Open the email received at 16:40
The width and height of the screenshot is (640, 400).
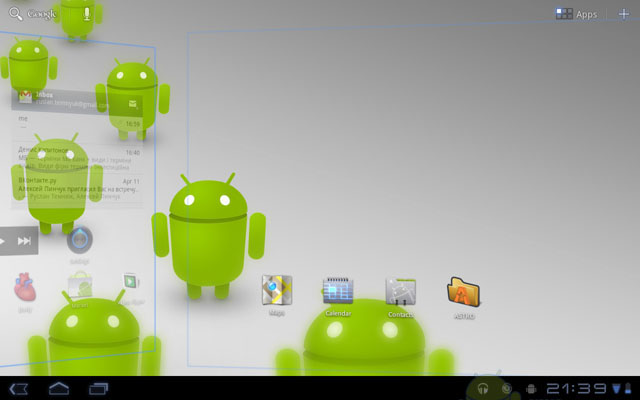coord(78,159)
